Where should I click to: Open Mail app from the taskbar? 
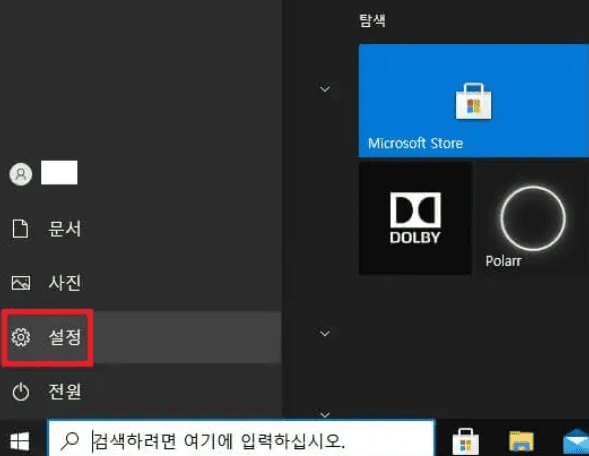[x=576, y=442]
